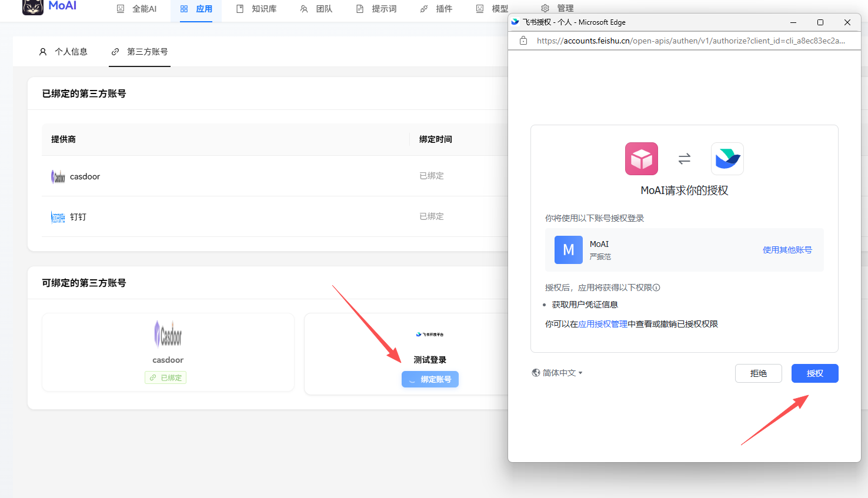Click the MoAI cat logo icon
Image resolution: width=868 pixels, height=498 pixels.
click(x=33, y=6)
